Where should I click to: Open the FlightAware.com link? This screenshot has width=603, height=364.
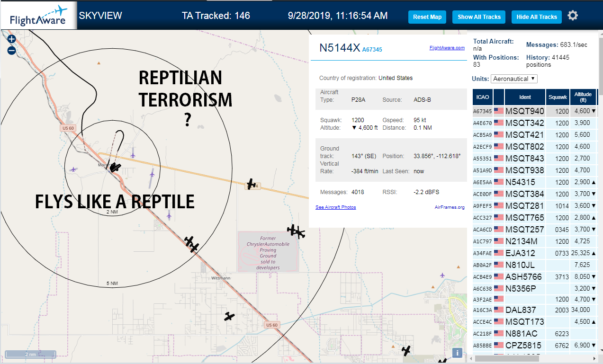pyautogui.click(x=447, y=48)
